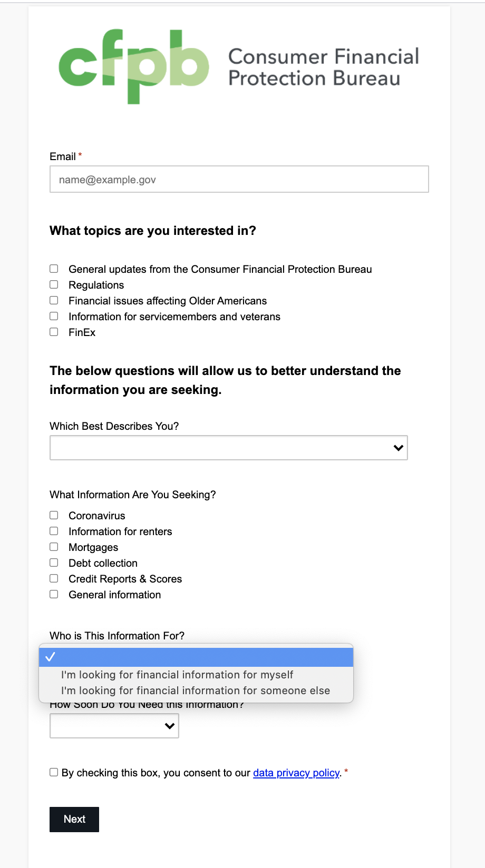Choose the blank checked dropdown option

[196, 657]
